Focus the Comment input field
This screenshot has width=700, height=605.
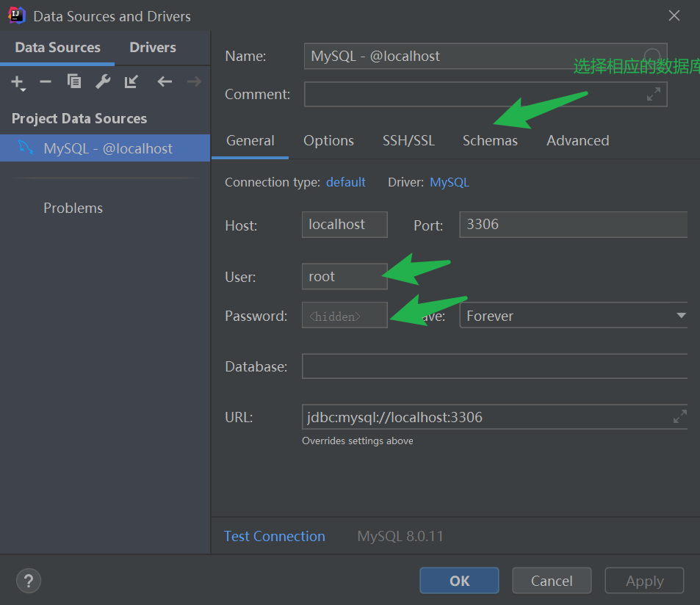486,94
